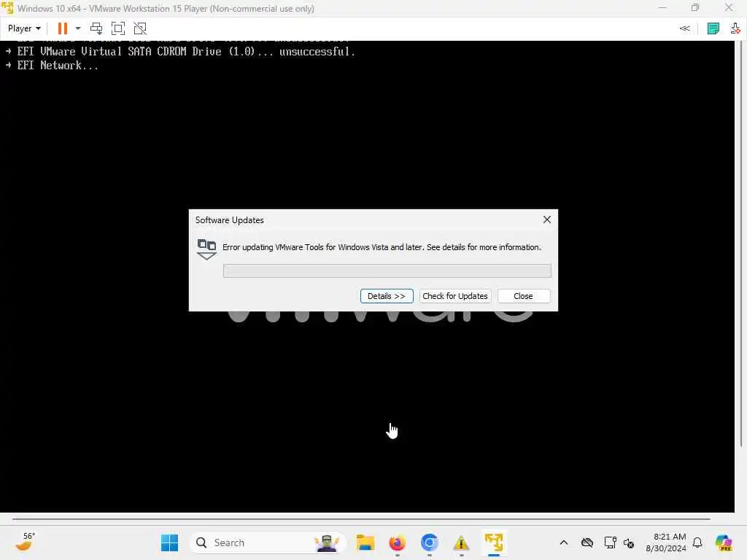
Task: Open the blue Chromium browser taskbar icon
Action: tap(429, 542)
